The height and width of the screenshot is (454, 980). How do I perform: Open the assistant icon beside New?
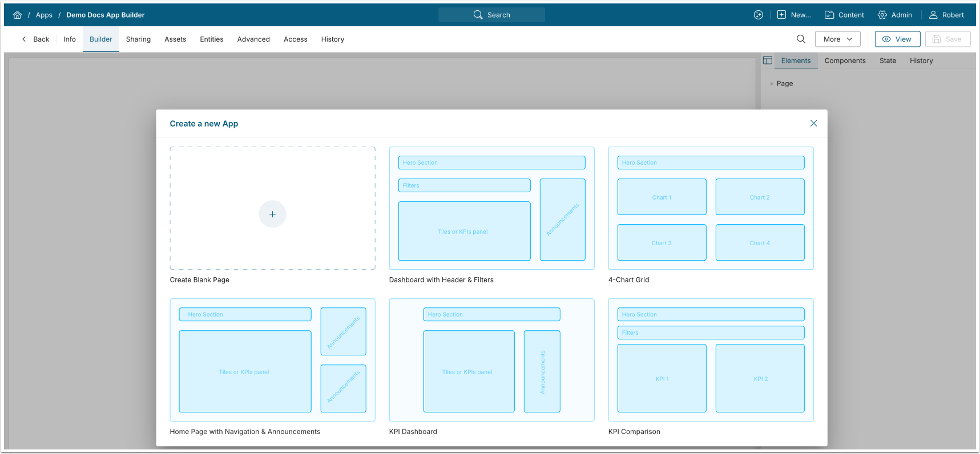coord(758,15)
